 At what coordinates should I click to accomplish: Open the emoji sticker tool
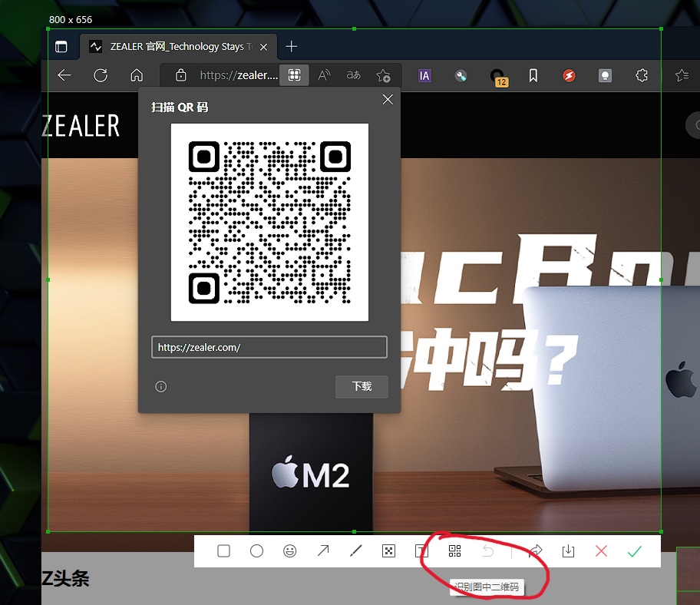click(x=289, y=551)
